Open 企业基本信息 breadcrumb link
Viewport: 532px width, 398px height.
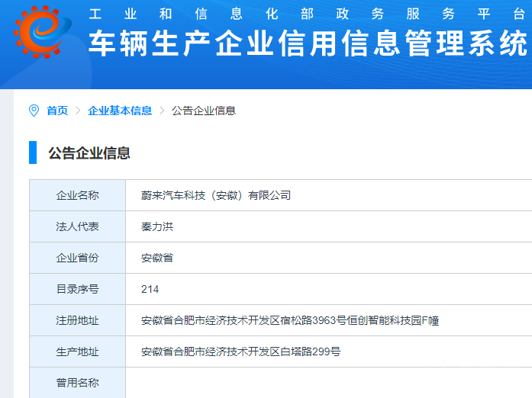tap(120, 111)
